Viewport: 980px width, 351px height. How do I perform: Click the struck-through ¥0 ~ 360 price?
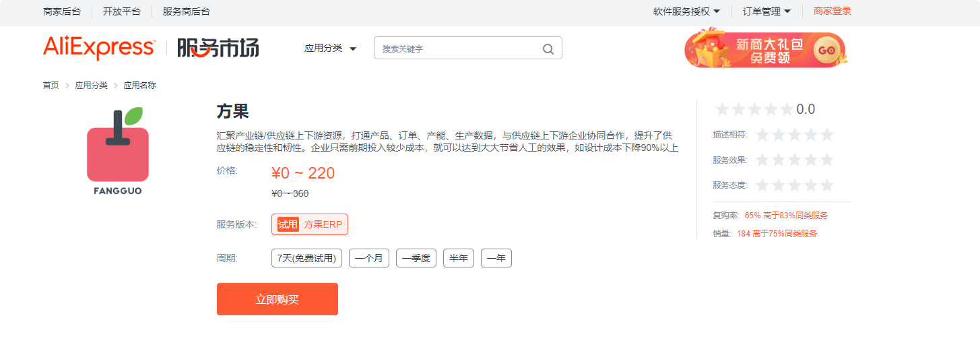pos(290,193)
